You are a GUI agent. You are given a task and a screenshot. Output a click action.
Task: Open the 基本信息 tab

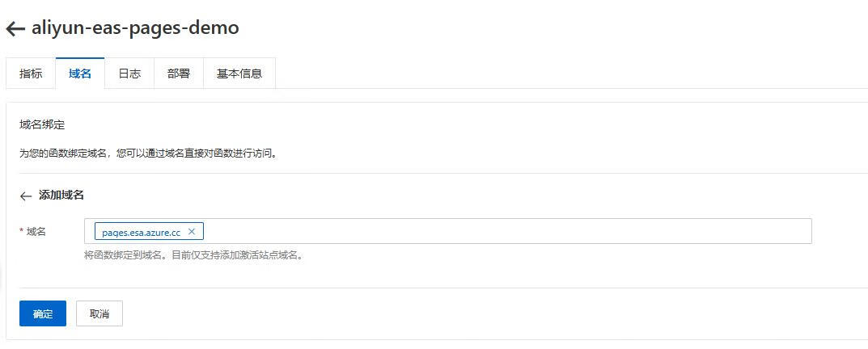coord(239,74)
